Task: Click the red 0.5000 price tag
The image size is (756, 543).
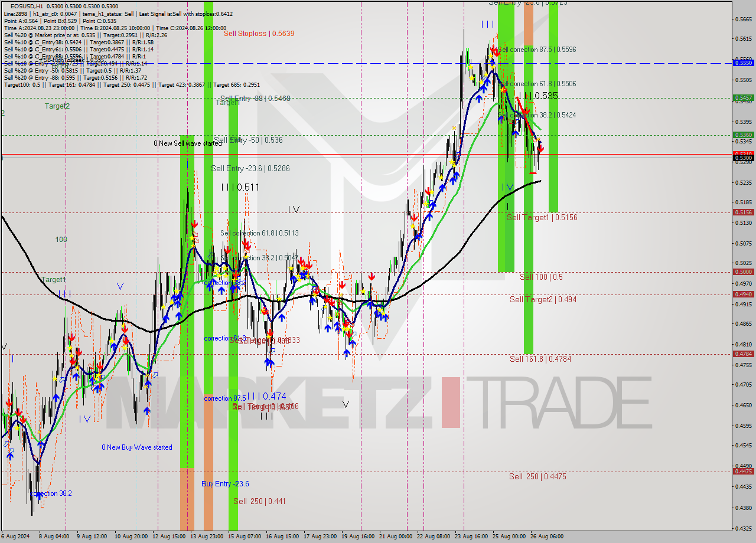Action: pyautogui.click(x=743, y=271)
